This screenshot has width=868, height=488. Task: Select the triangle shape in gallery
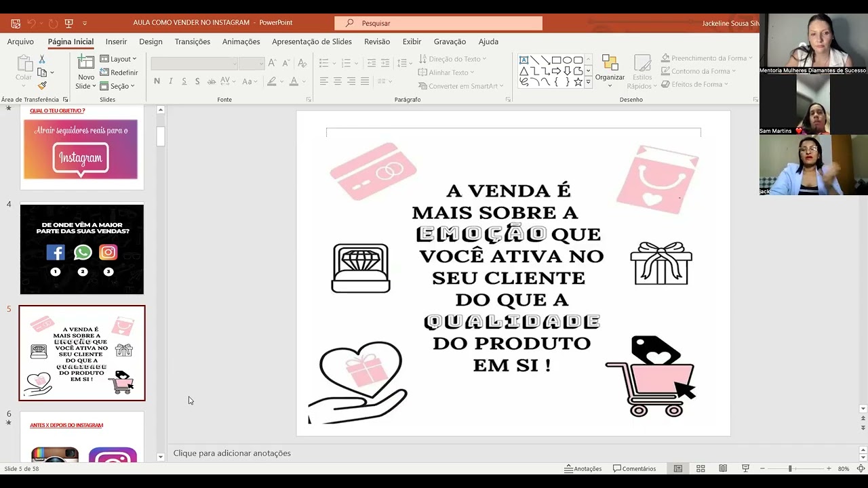(x=524, y=70)
